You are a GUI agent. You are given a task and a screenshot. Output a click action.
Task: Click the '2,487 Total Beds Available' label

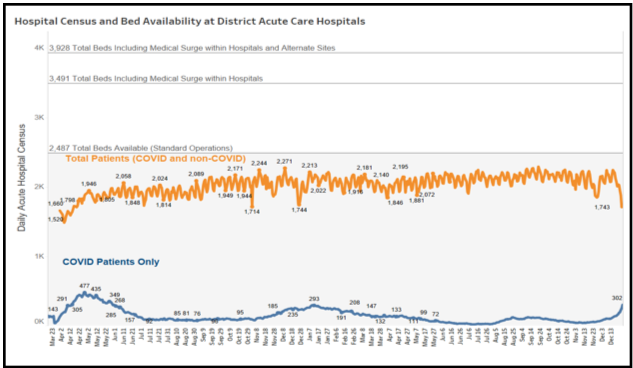click(x=141, y=148)
